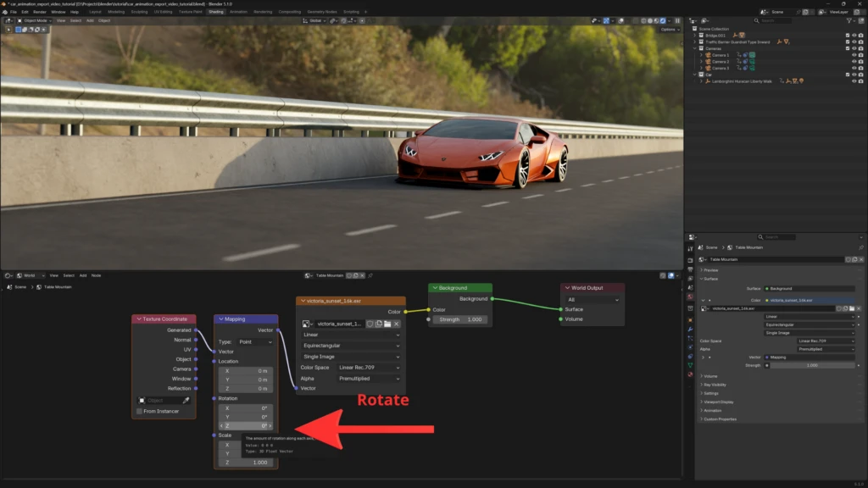The height and width of the screenshot is (488, 868).
Task: Hide Camera 2 using its eye icon
Action: coord(854,61)
